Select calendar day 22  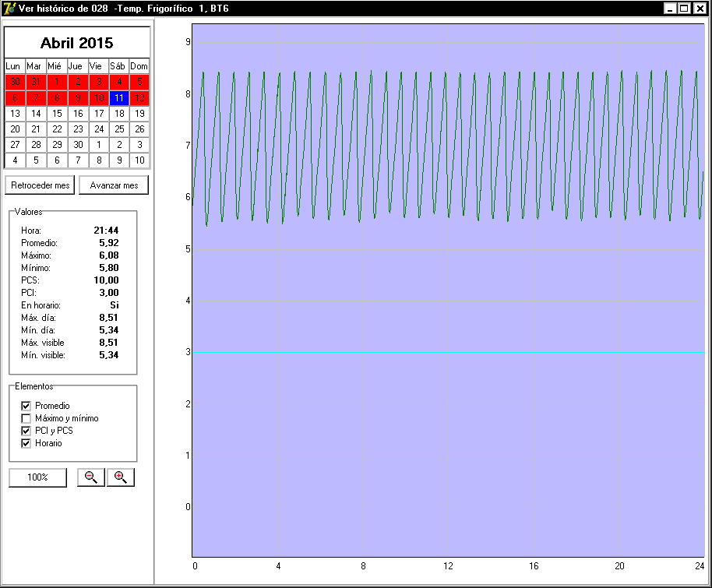[57, 129]
